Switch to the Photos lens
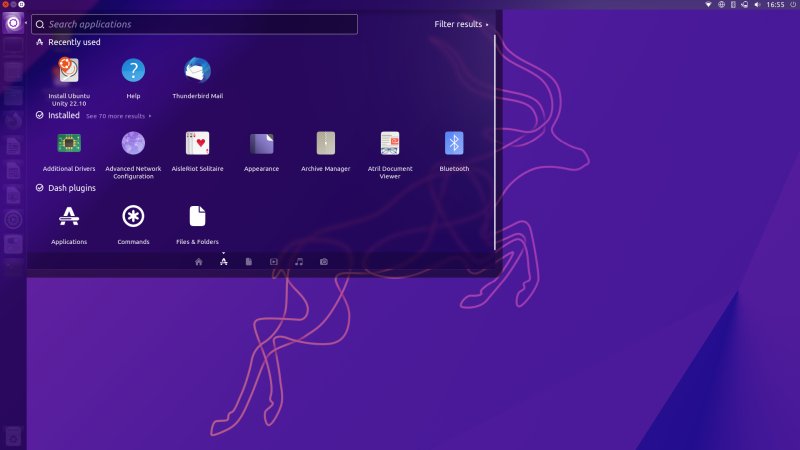800x450 pixels. (324, 262)
